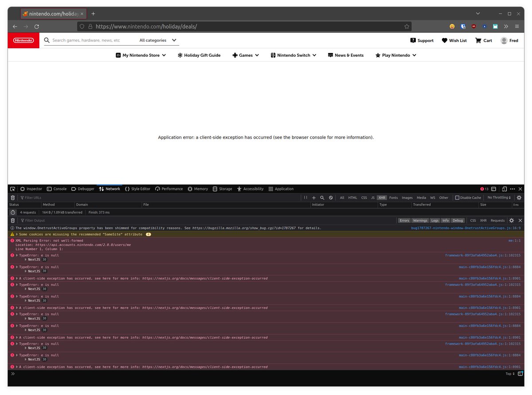Image resolution: width=532 pixels, height=395 pixels.
Task: Open Console settings gear
Action: pos(512,220)
